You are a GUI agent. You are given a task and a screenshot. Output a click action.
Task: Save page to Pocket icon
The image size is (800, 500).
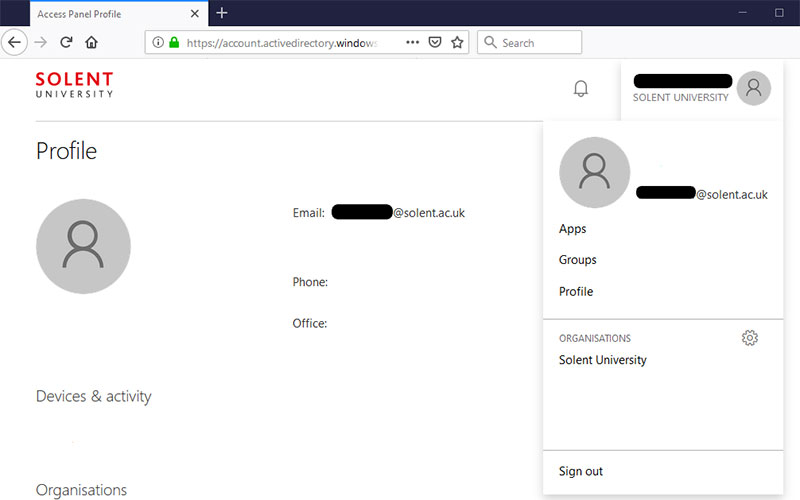pos(435,42)
